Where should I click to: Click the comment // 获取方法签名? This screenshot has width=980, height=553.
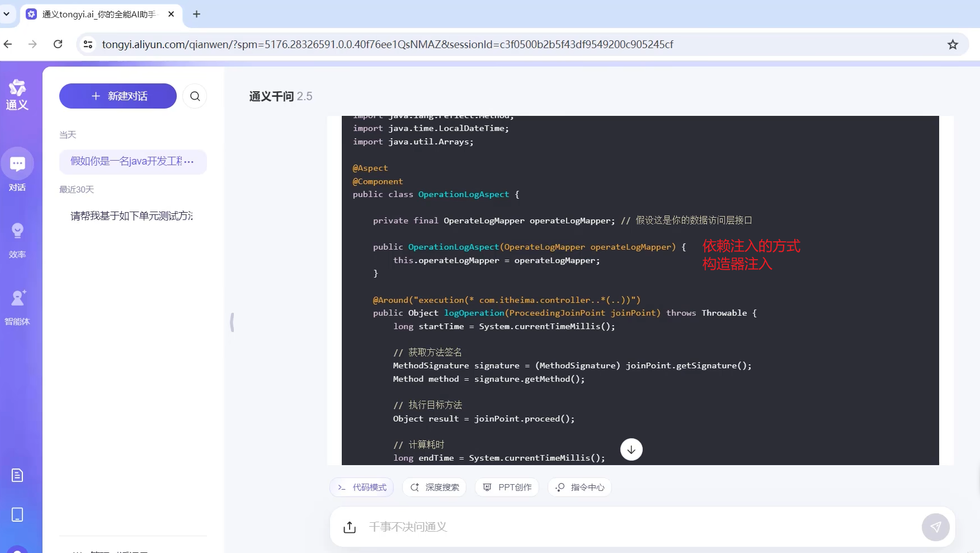[x=427, y=352]
